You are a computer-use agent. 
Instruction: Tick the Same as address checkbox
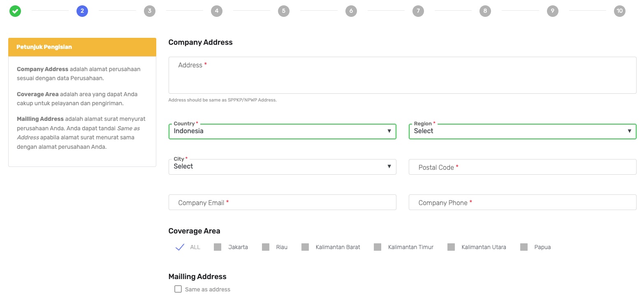pyautogui.click(x=178, y=289)
